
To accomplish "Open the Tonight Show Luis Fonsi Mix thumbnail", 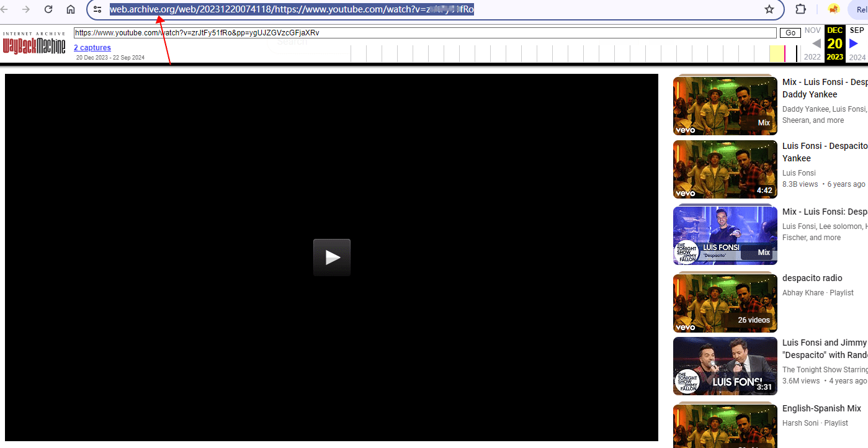I will click(725, 236).
